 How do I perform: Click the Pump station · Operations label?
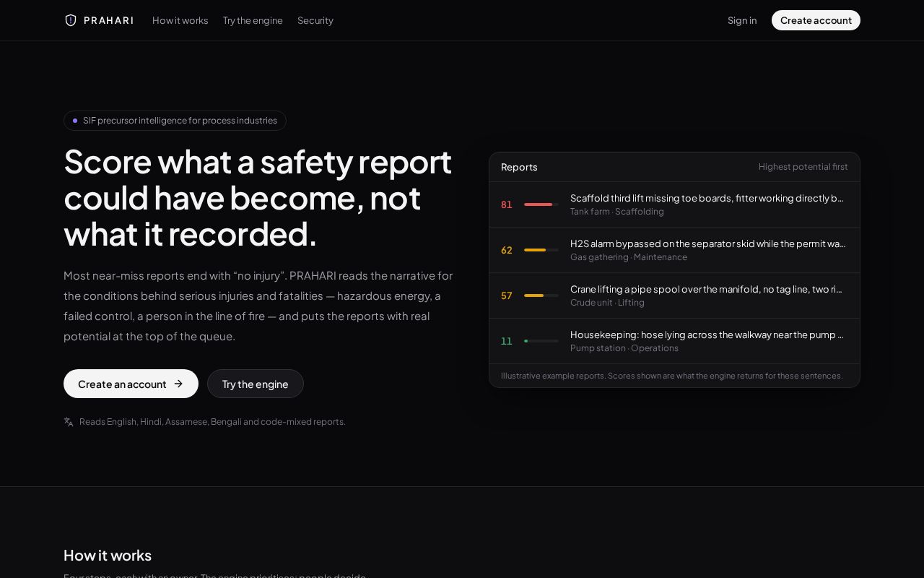tap(624, 348)
